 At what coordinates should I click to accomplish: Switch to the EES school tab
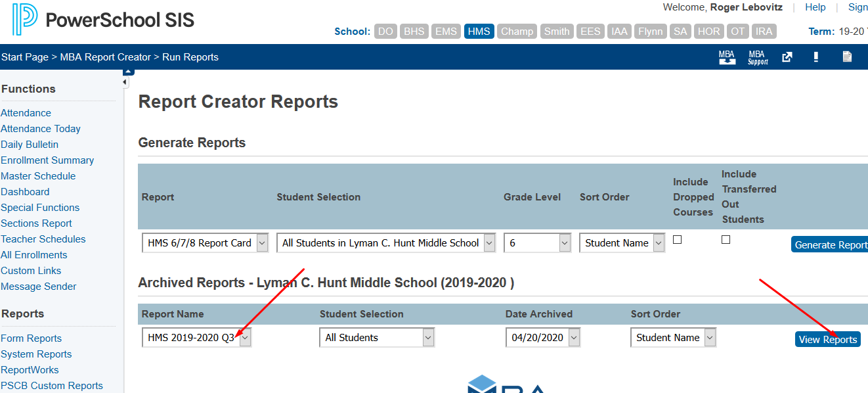point(590,31)
